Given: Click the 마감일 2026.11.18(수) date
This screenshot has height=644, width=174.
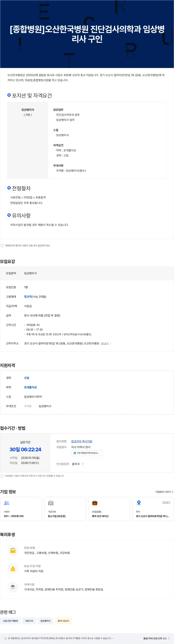Looking at the screenshot, I should click(x=30, y=463).
